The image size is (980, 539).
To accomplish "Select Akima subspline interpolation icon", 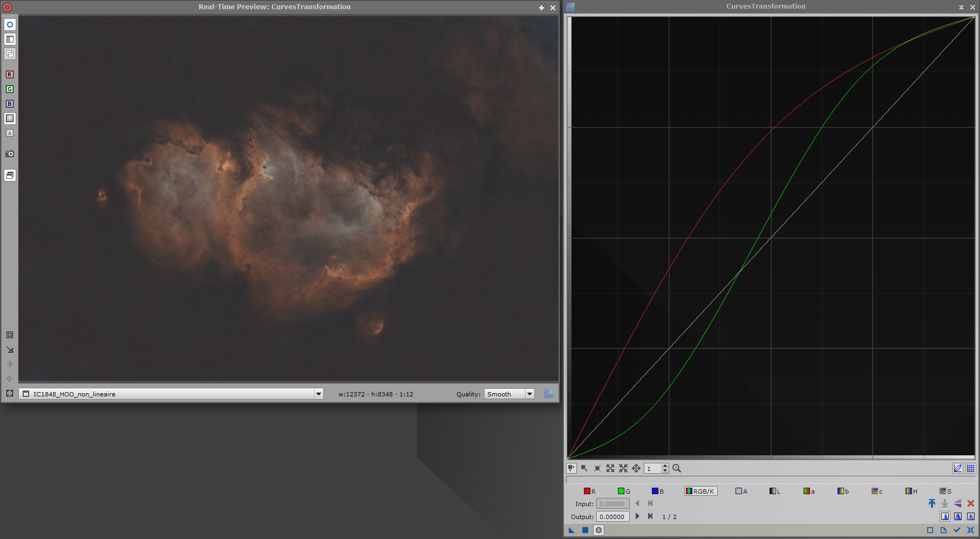I will click(945, 516).
